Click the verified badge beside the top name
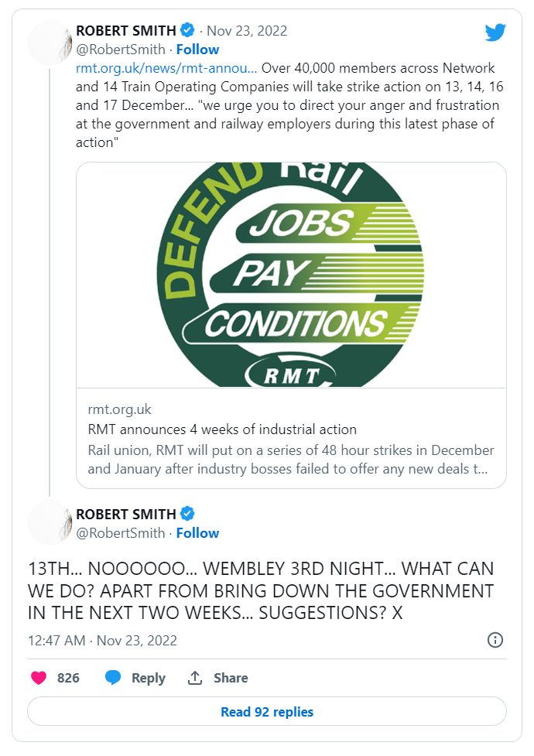This screenshot has height=756, width=534. point(187,31)
